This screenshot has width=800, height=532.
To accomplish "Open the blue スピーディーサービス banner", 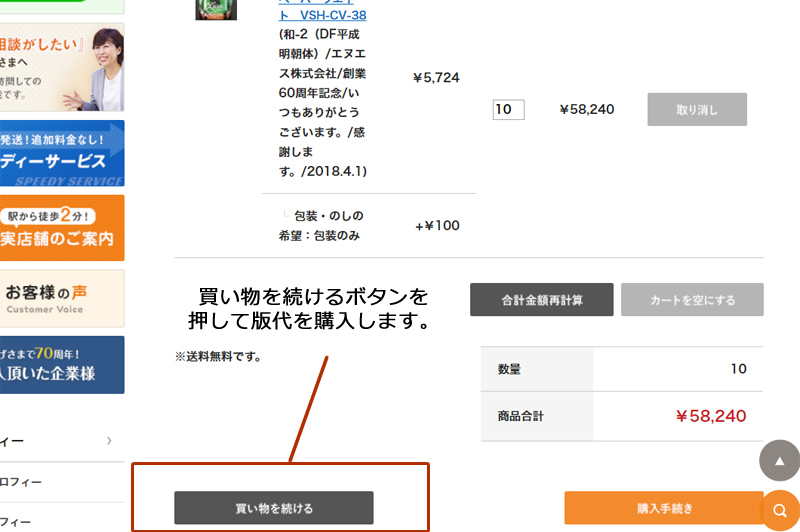I will [x=62, y=152].
